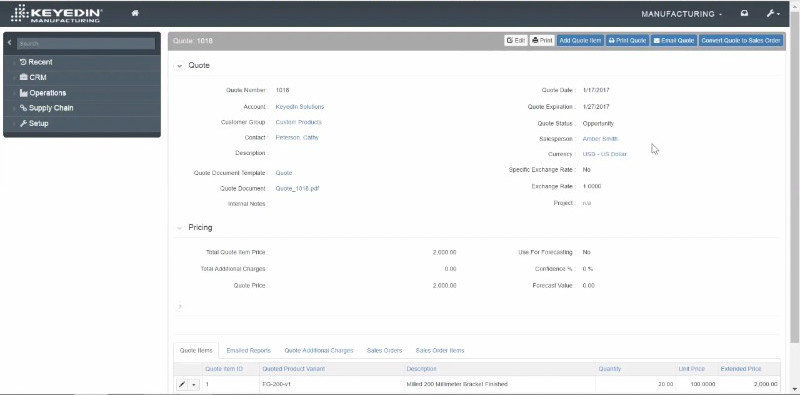Screen dimensions: 800x395
Task: Collapse sidebar with the left arrow icon
Action: click(9, 43)
